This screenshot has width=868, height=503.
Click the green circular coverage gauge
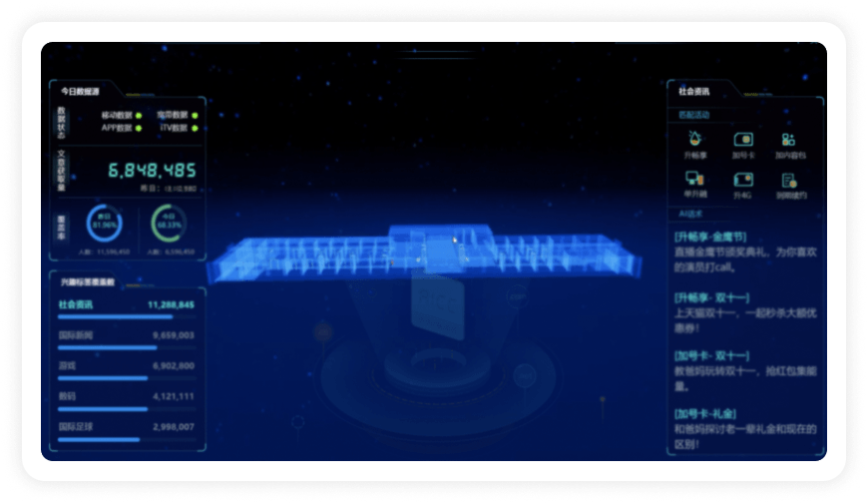coord(168,224)
